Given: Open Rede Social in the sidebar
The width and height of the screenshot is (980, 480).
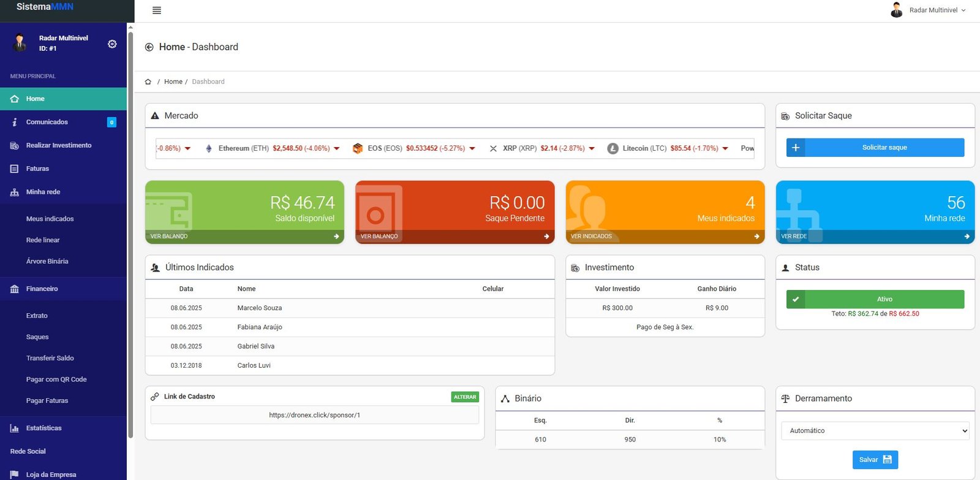Looking at the screenshot, I should [x=63, y=451].
